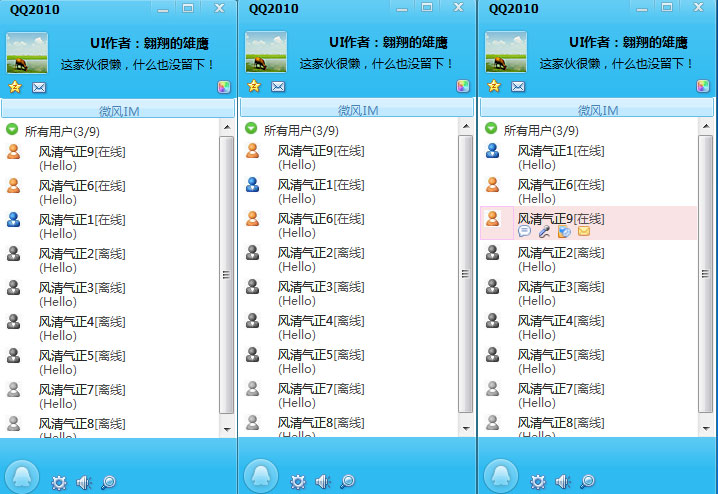The height and width of the screenshot is (494, 718).
Task: Click the penguin main menu button in left window
Action: coord(22,477)
